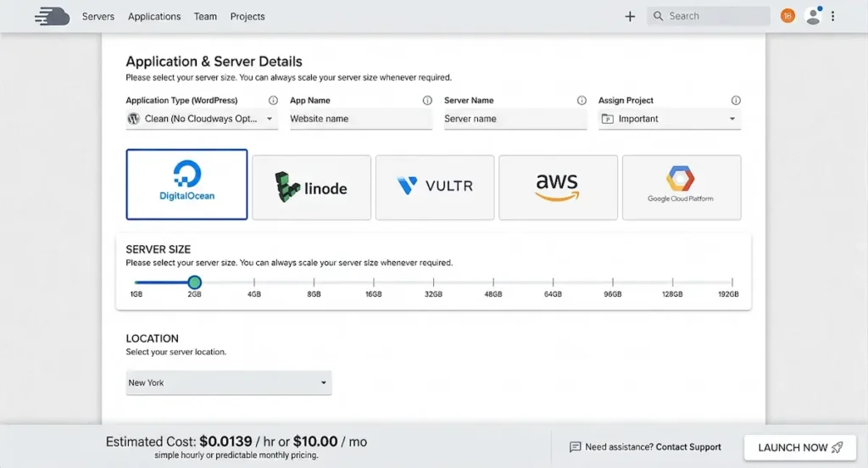Click the Contact Support link
Screen dimensions: 868x468
[688, 447]
